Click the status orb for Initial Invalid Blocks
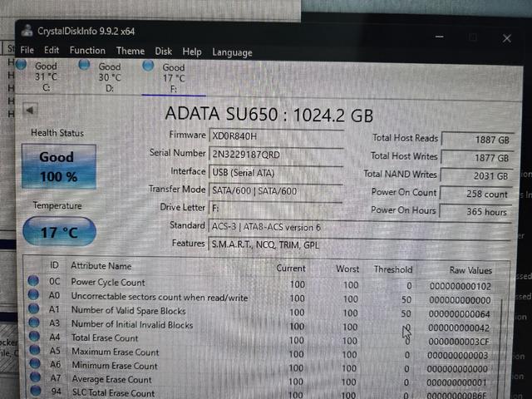This screenshot has height=399, width=532. 34,323
